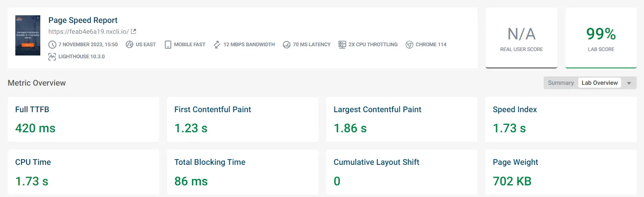Click the clock icon by test date
The image size is (644, 197).
(52, 45)
